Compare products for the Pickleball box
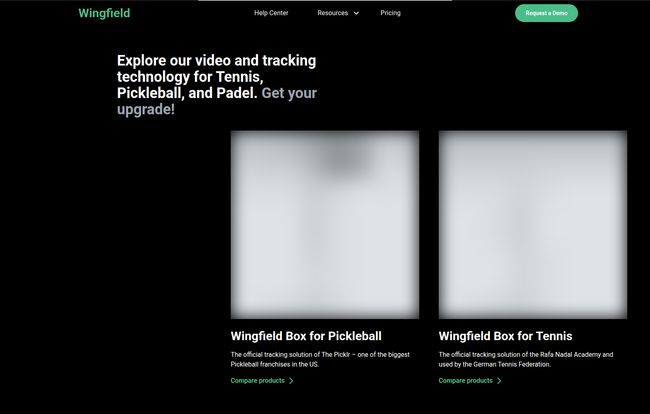Screen dimensions: 650x414 coord(257,381)
